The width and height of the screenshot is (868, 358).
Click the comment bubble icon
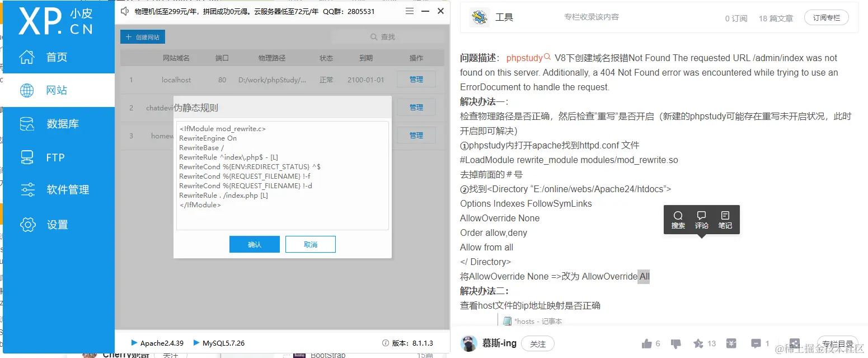tap(756, 343)
